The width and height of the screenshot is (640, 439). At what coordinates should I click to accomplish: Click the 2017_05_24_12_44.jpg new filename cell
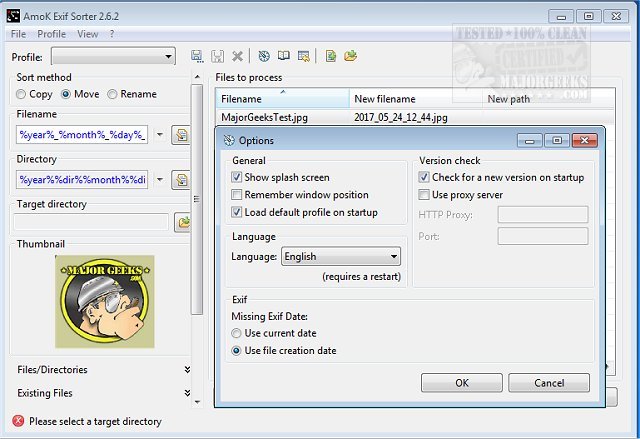pyautogui.click(x=400, y=118)
